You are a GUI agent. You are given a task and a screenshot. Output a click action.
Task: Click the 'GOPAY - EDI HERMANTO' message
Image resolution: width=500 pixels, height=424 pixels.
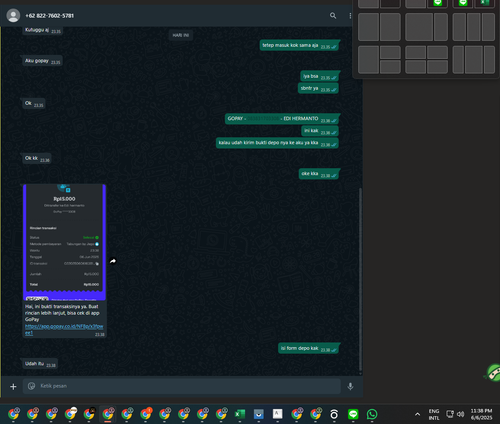tap(282, 119)
